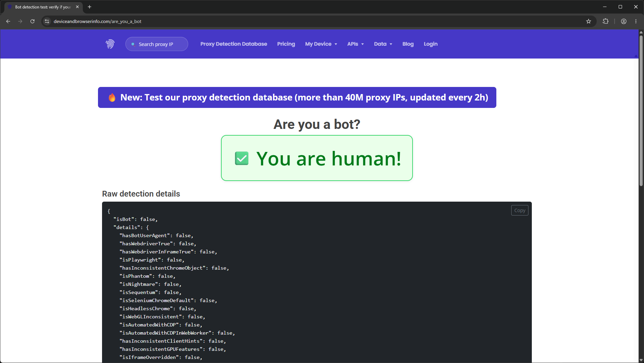Select the Bot detection test tab
The height and width of the screenshot is (363, 644).
click(43, 7)
